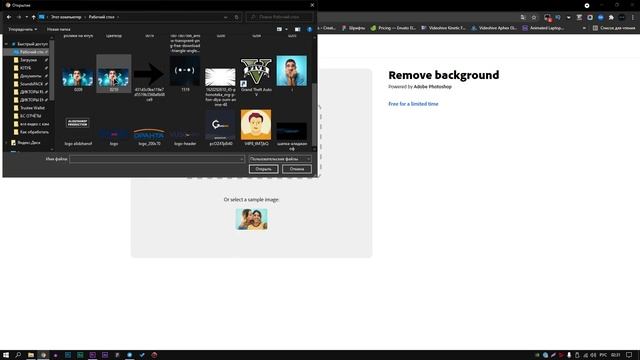Select the cartoon avatar face image
Viewport: 640px width, 360px height.
coord(256,124)
